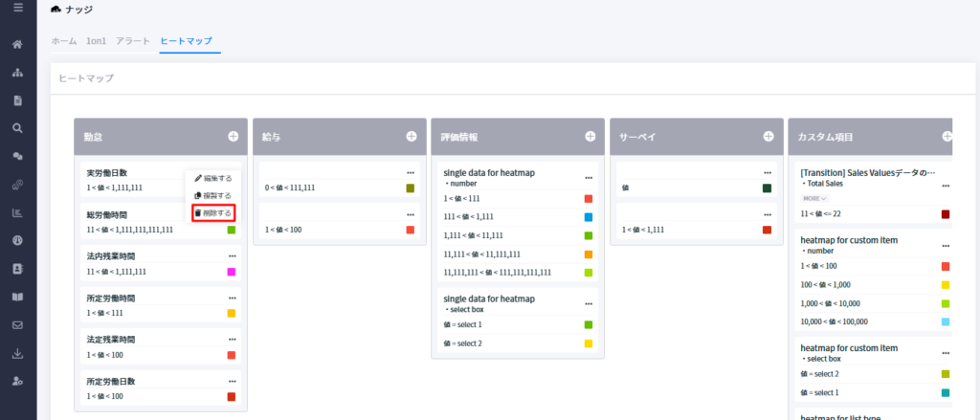Add a heatmap to 評価情報 column

(590, 136)
